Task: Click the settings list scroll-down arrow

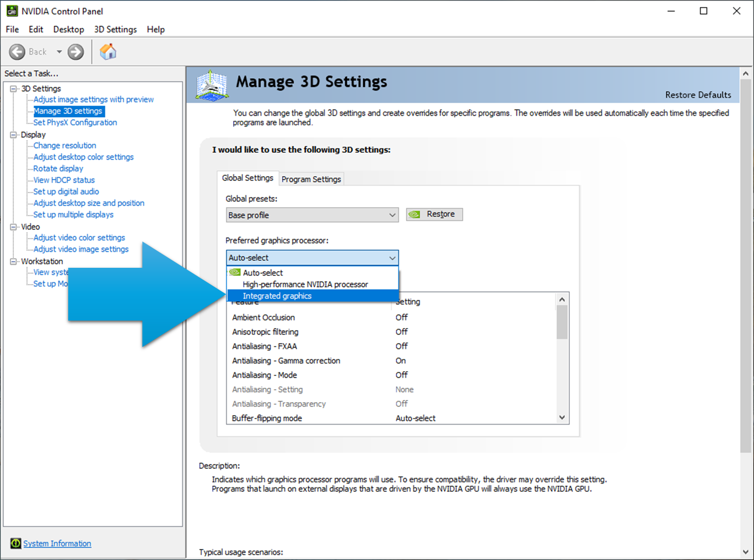Action: coord(562,418)
